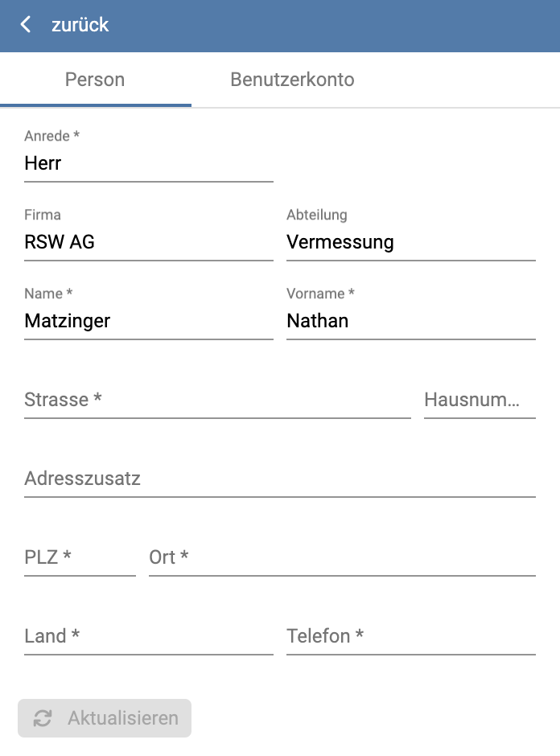
Task: Click the back arrow icon
Action: [26, 25]
